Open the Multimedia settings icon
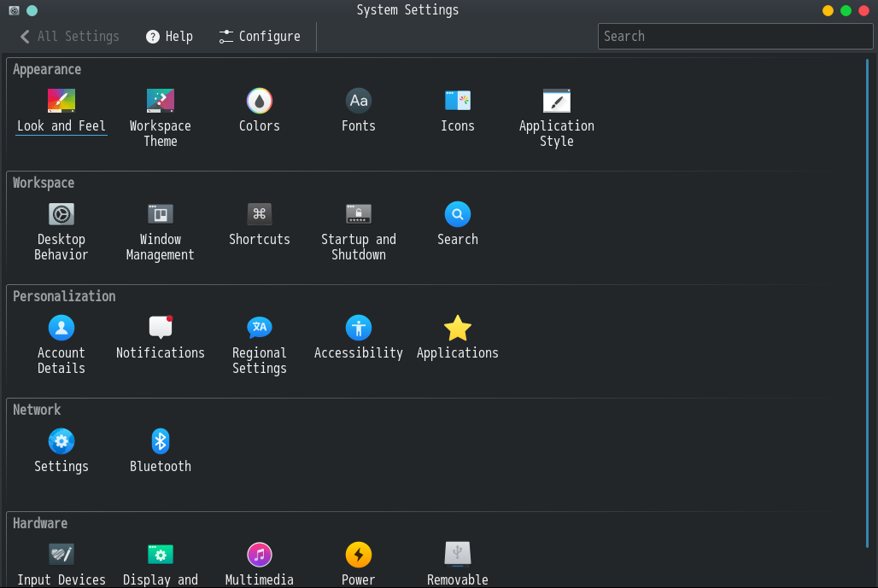878x588 pixels. 260,555
